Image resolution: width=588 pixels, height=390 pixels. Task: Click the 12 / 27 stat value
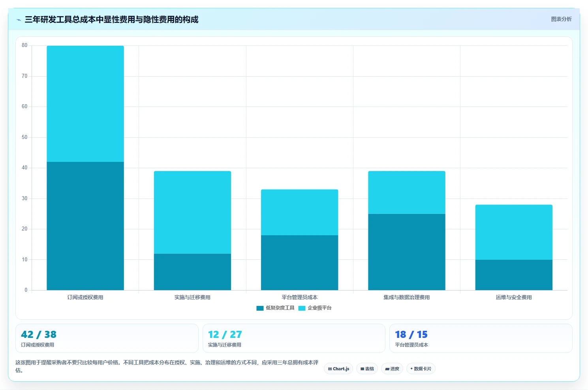coord(225,335)
